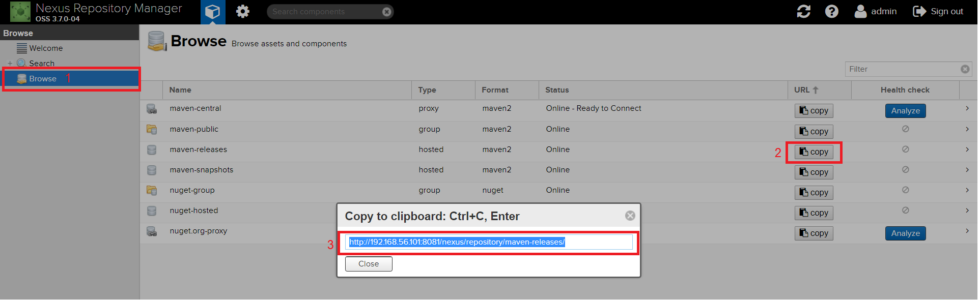Select Search in the sidebar tree
Viewport: 980px width, 300px height.
(42, 64)
